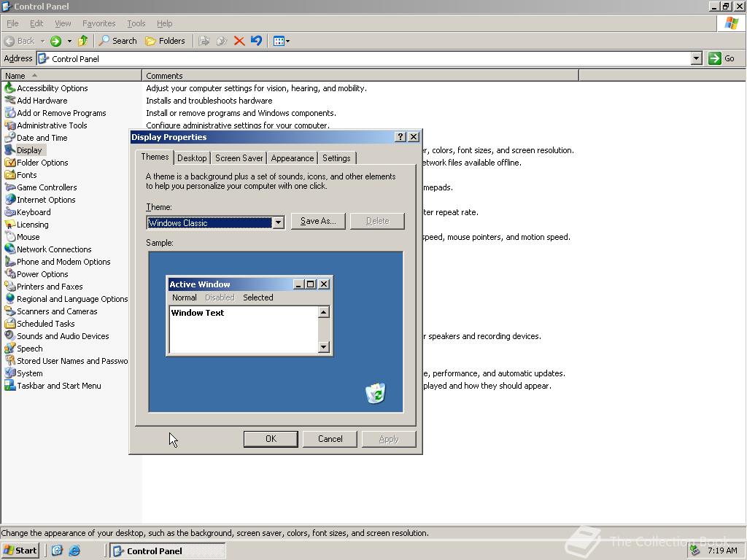This screenshot has height=560, width=747.
Task: Select the Date and Time icon
Action: coord(10,138)
